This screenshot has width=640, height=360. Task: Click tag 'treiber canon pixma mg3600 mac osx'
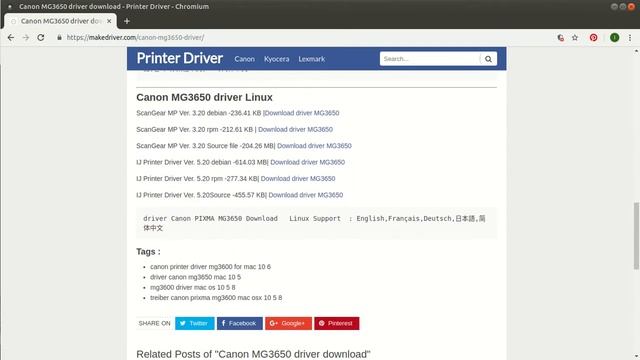tap(216, 298)
